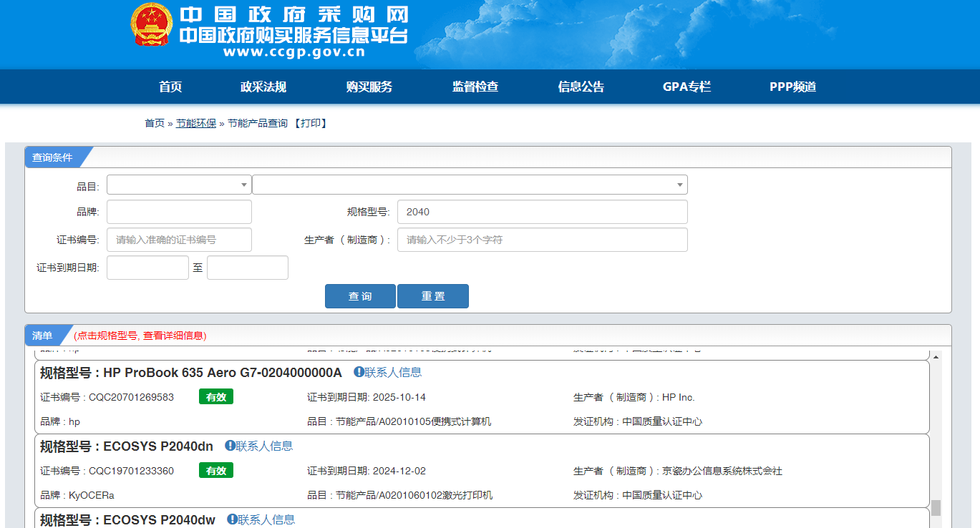This screenshot has height=528, width=980.
Task: Click the 重置 reset button
Action: (x=433, y=296)
